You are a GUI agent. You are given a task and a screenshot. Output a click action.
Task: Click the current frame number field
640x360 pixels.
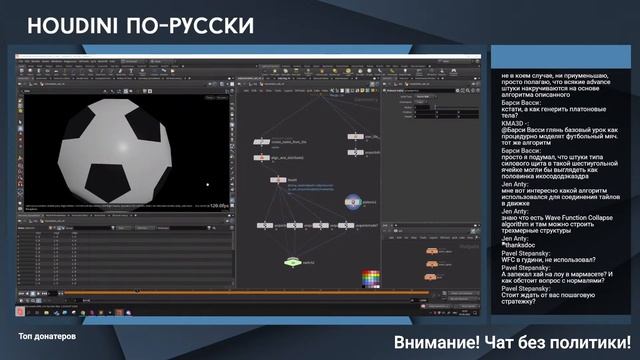(53, 293)
